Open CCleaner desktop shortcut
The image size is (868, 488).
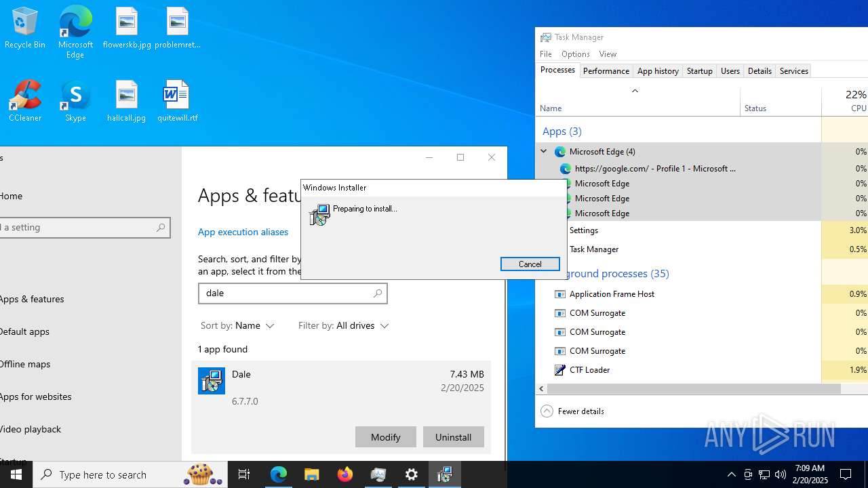(25, 101)
